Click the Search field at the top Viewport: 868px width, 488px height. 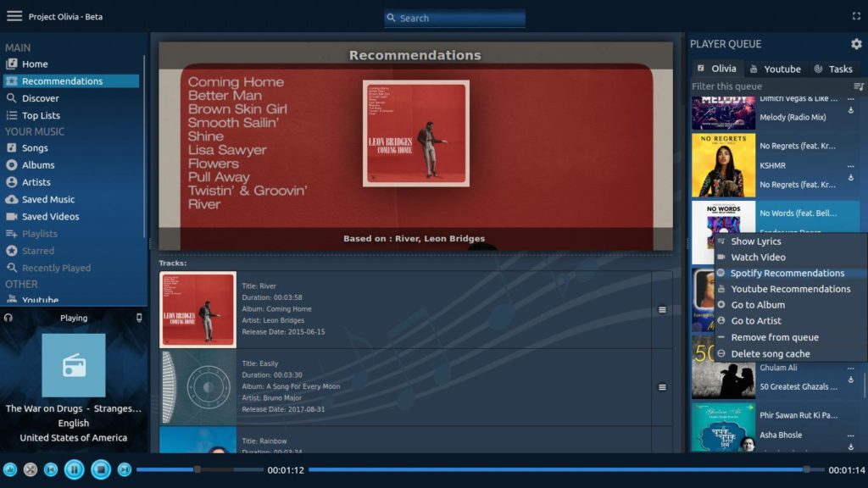[x=454, y=19]
